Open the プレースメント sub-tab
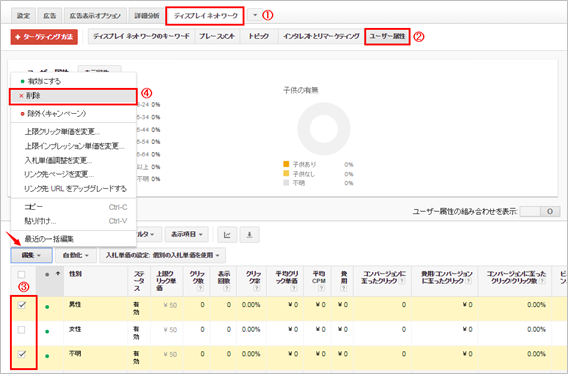Screen dimensions: 568x374 click(x=217, y=36)
